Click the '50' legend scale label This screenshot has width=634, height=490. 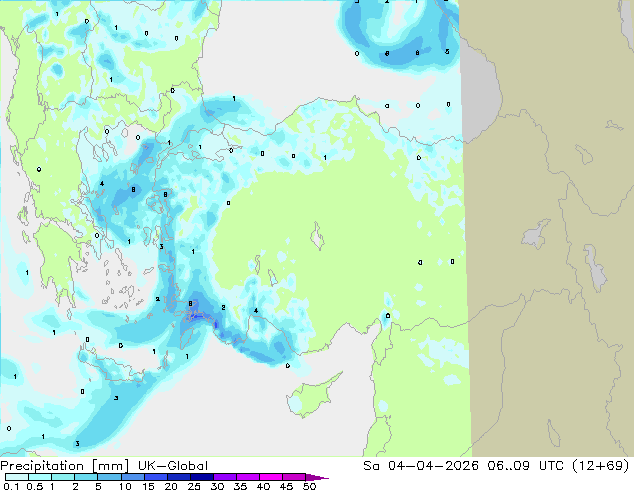(309, 486)
